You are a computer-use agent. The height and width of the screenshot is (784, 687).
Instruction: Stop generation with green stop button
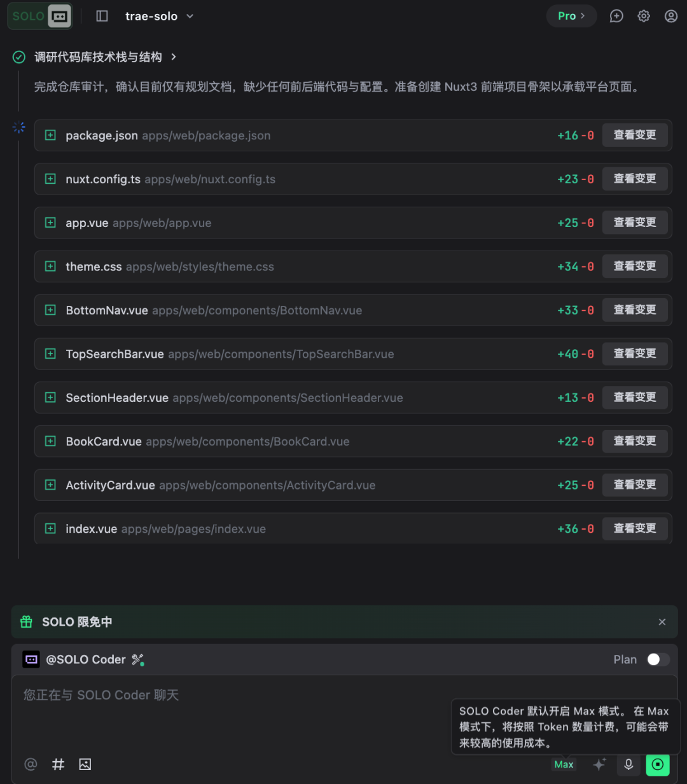pyautogui.click(x=658, y=764)
